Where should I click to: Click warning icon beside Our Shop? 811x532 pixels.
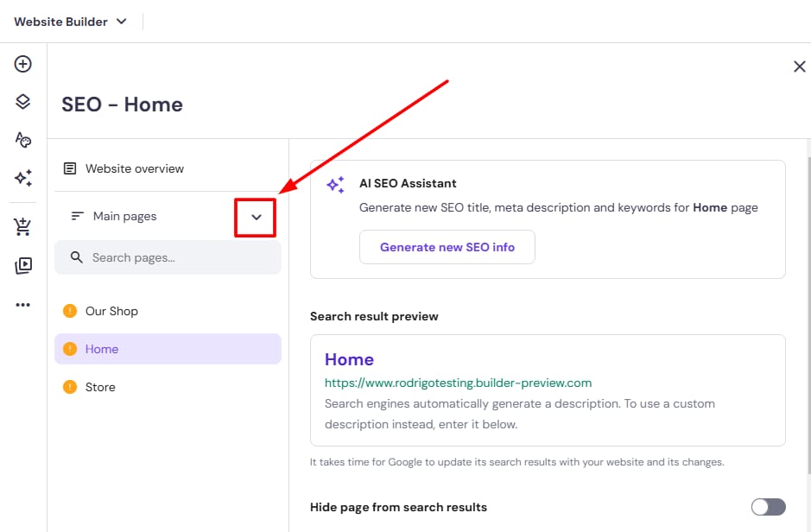coord(70,311)
